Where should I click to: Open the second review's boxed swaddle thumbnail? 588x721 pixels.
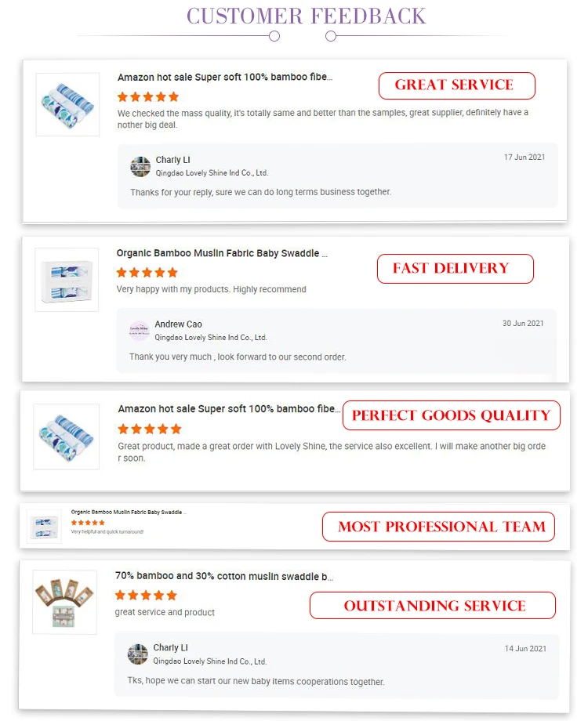click(x=67, y=280)
